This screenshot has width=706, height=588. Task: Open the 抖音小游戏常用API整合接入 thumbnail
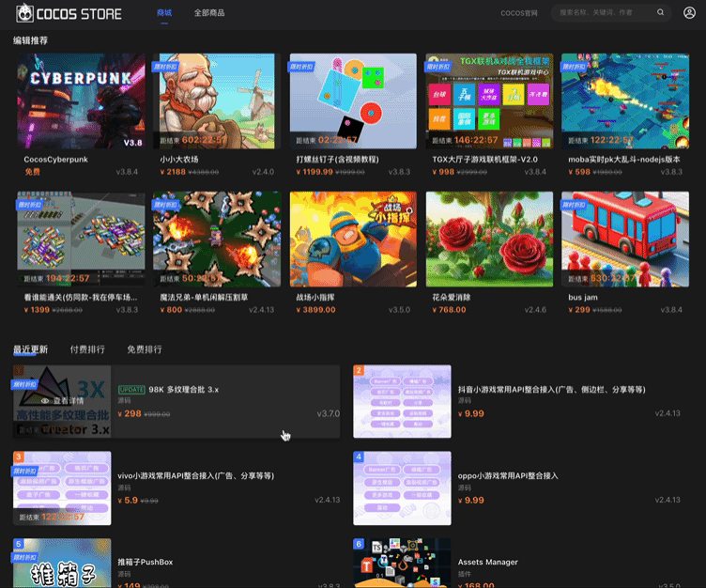402,401
